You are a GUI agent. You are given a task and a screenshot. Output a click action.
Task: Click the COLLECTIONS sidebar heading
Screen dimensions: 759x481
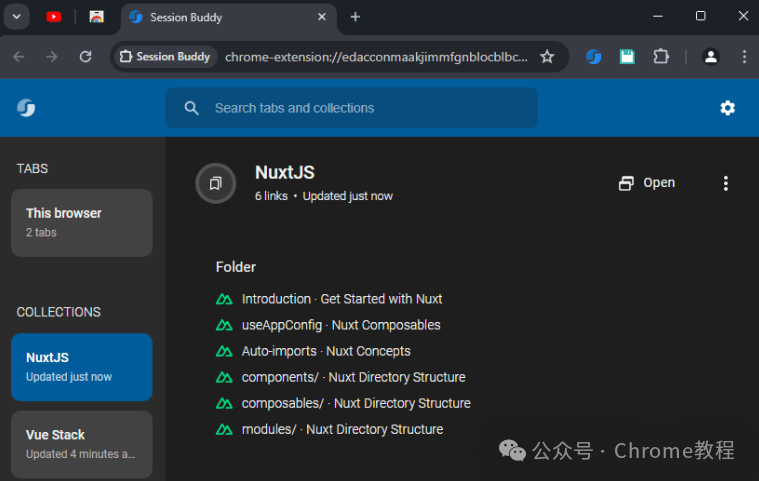(x=59, y=312)
